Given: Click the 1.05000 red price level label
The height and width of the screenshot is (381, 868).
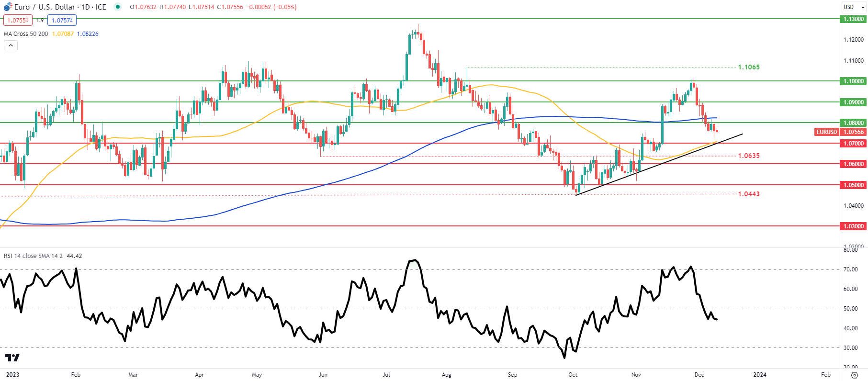Looking at the screenshot, I should coord(853,185).
